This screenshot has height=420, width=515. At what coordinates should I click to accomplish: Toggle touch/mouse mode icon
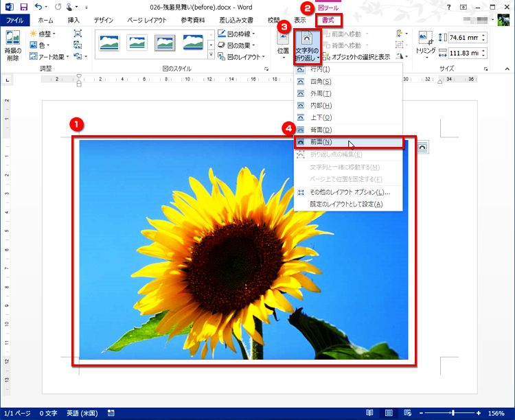point(69,7)
